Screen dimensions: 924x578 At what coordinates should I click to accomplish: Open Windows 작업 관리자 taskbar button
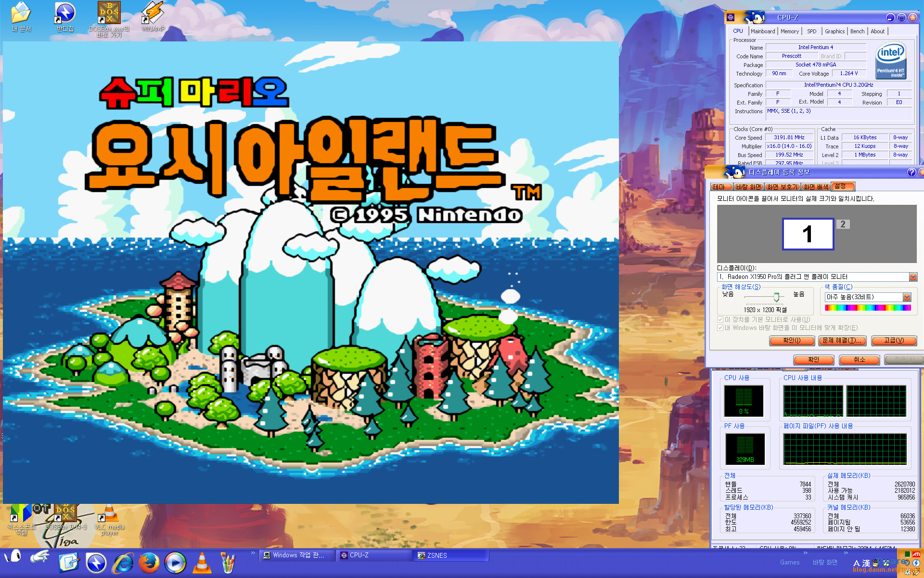click(x=297, y=555)
